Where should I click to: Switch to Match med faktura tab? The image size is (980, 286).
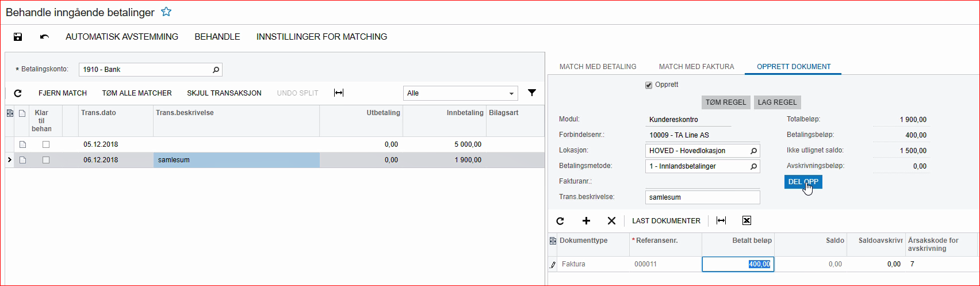[696, 67]
